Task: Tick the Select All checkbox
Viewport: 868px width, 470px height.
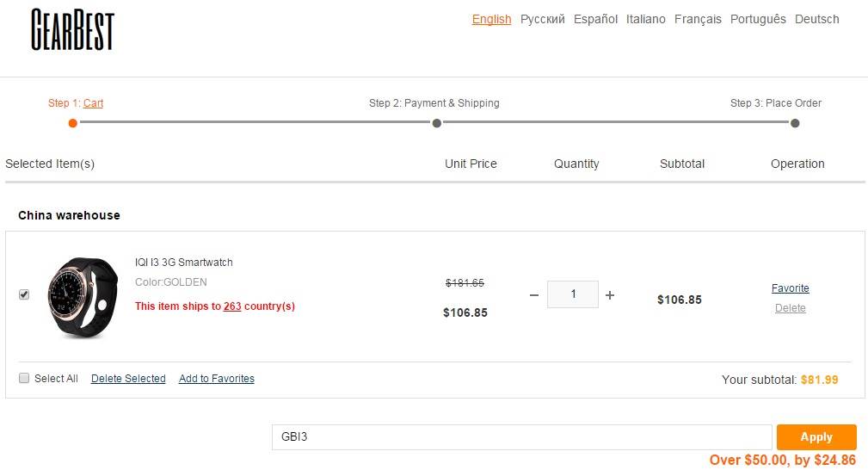Action: [x=24, y=378]
